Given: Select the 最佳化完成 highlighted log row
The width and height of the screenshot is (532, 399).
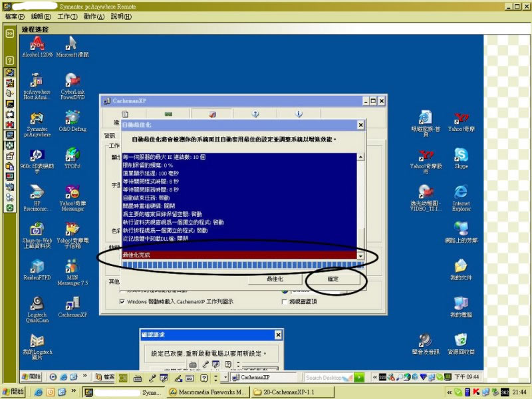Looking at the screenshot, I should (x=239, y=255).
